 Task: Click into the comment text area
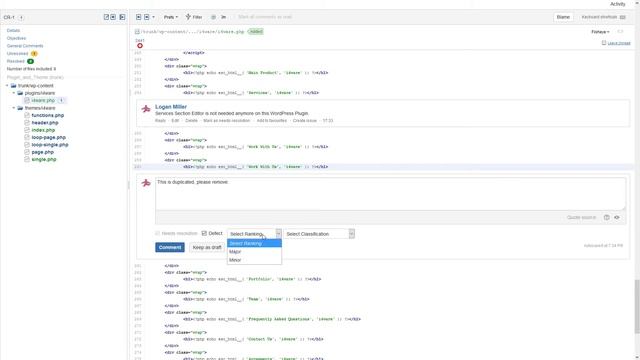click(x=390, y=194)
